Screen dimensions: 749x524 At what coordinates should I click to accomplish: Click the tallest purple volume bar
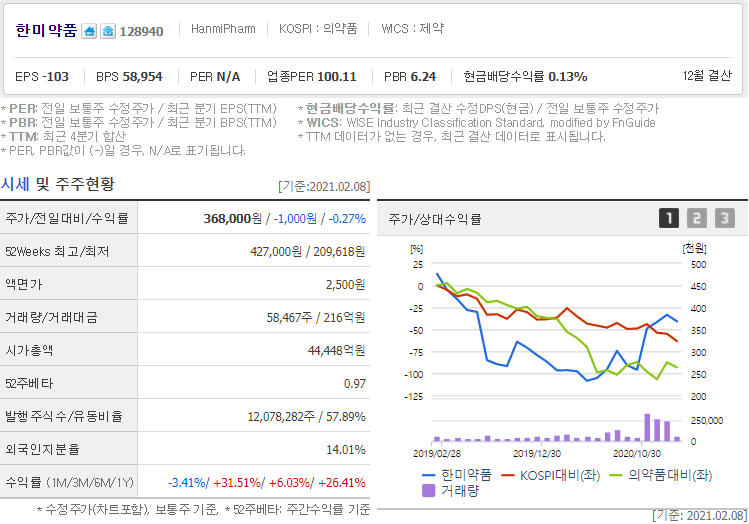(647, 428)
